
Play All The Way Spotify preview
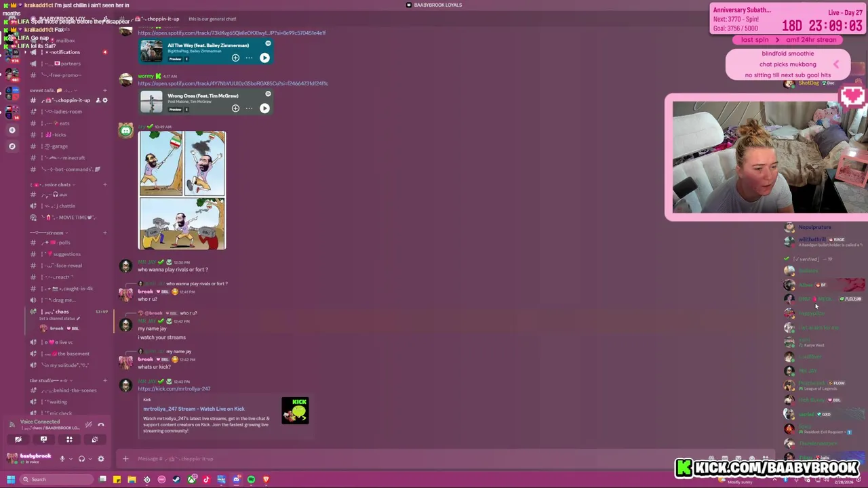pos(264,58)
